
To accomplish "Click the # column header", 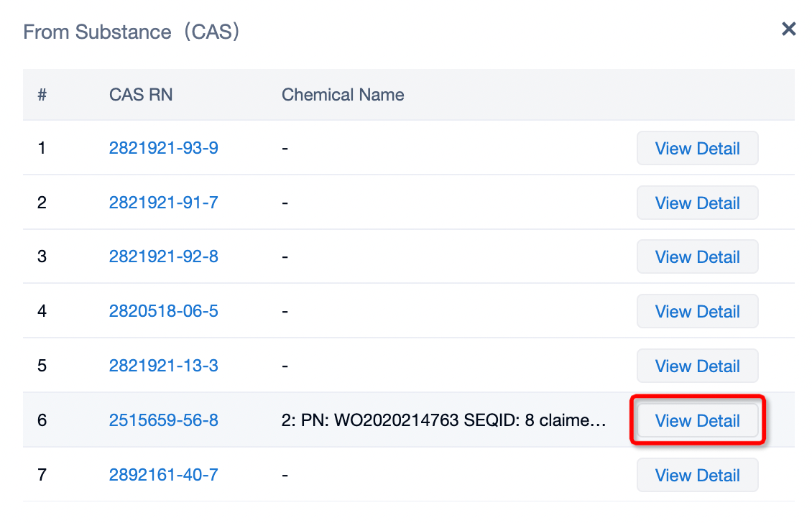I will pyautogui.click(x=42, y=95).
